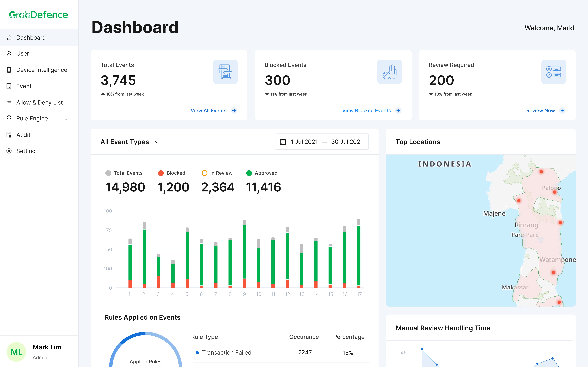The width and height of the screenshot is (588, 367).
Task: Open Mark Lim profile name
Action: 47,347
